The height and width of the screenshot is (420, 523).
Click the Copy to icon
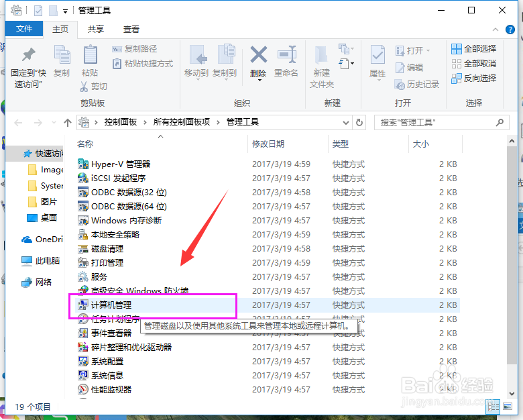pyautogui.click(x=226, y=54)
